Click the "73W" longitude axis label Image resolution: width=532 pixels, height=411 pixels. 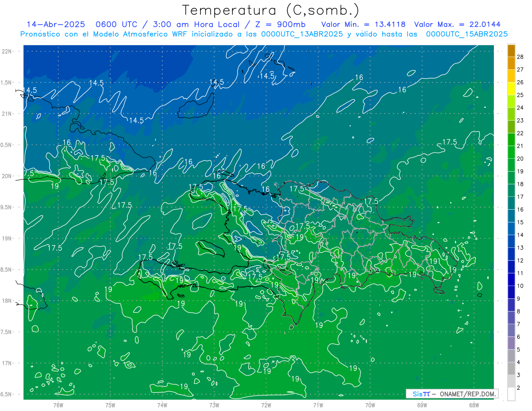coord(214,405)
